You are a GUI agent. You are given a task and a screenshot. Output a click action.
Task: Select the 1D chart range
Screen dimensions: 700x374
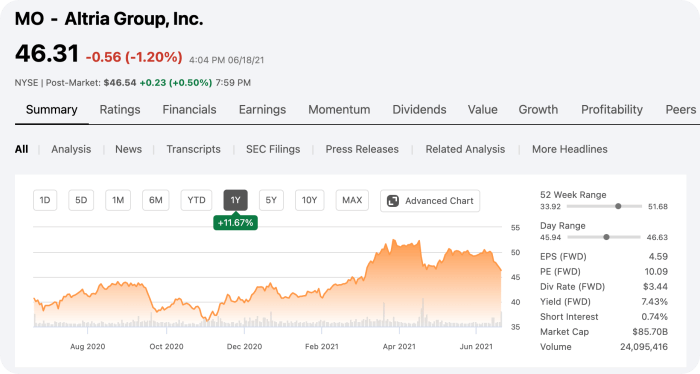pos(45,200)
